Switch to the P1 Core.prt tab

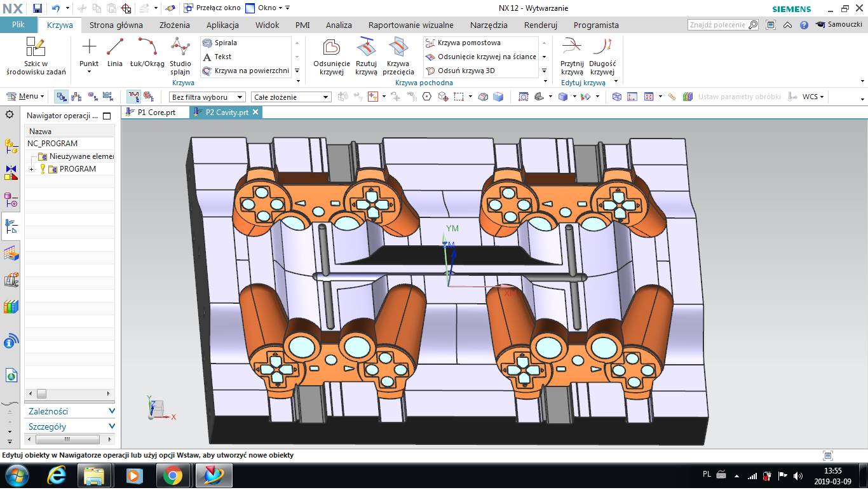[156, 112]
